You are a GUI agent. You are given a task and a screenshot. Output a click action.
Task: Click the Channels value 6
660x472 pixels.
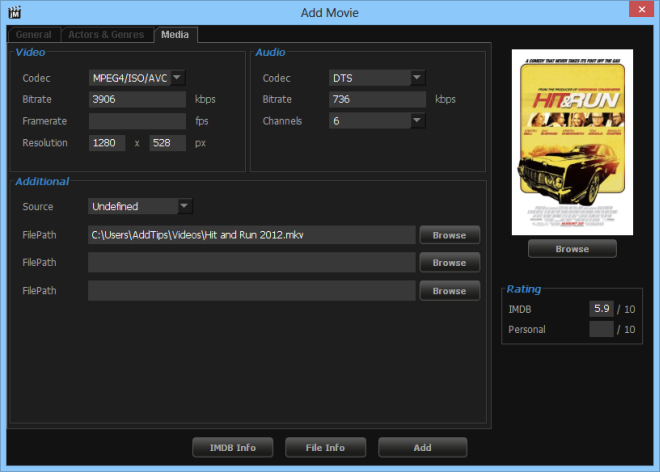369,121
